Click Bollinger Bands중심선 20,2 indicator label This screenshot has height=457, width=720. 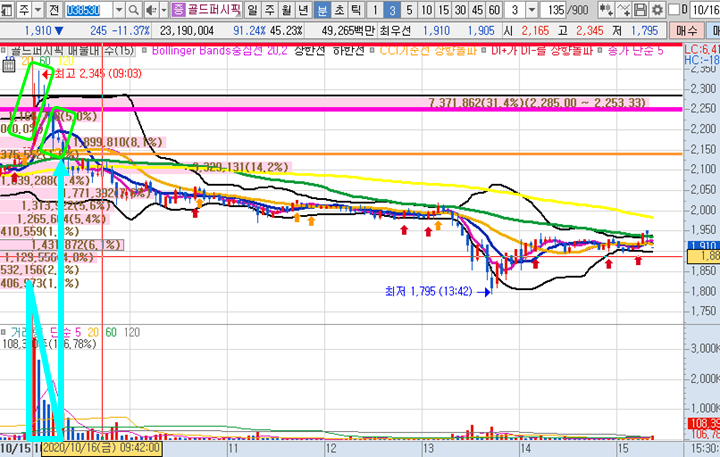219,50
